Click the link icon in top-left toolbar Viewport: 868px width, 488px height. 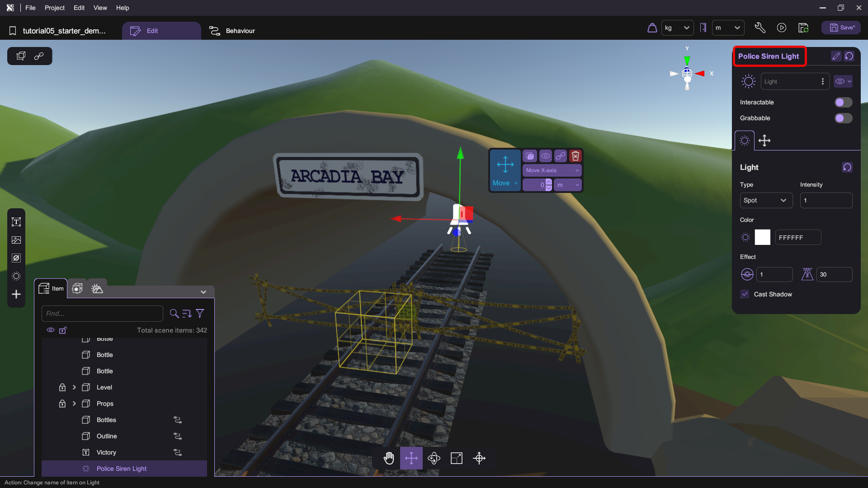(x=39, y=56)
